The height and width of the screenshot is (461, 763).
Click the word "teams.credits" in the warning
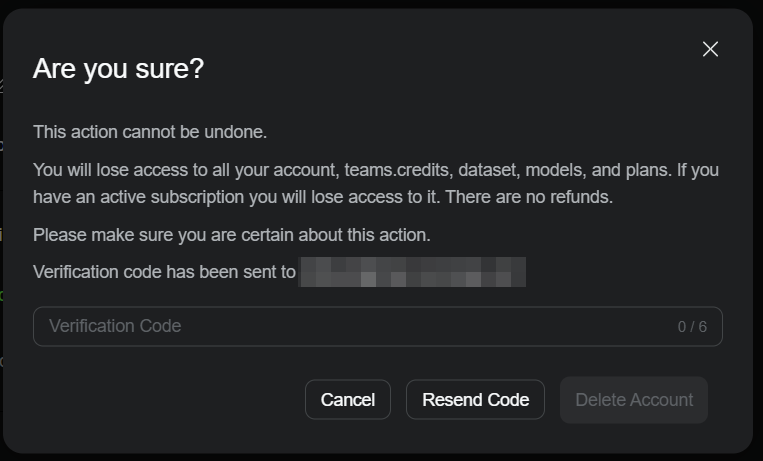(397, 170)
